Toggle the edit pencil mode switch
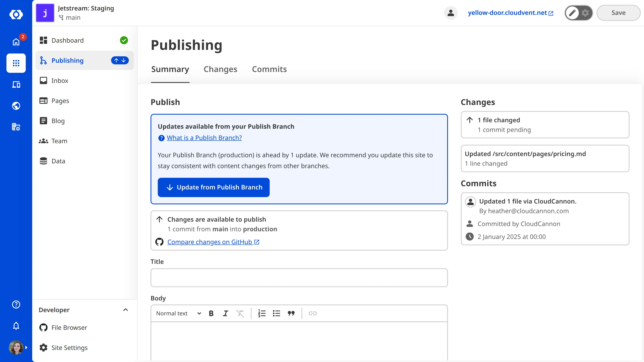Image resolution: width=644 pixels, height=362 pixels. pos(573,13)
